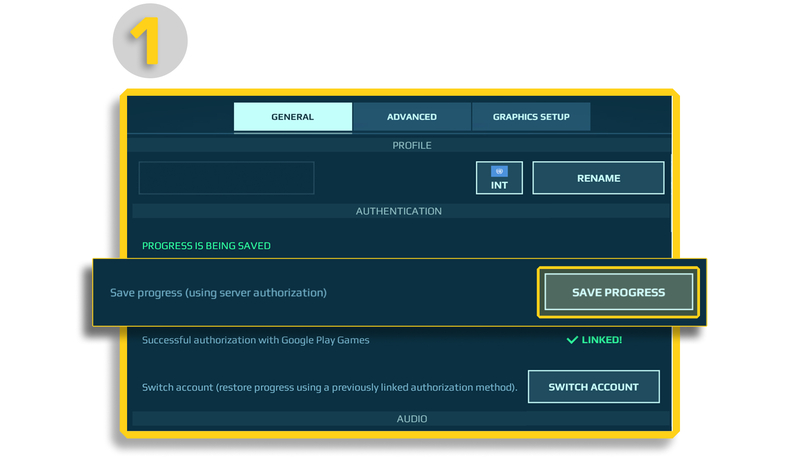Click 'Successful authorization with Google Play Games' text

pos(256,340)
